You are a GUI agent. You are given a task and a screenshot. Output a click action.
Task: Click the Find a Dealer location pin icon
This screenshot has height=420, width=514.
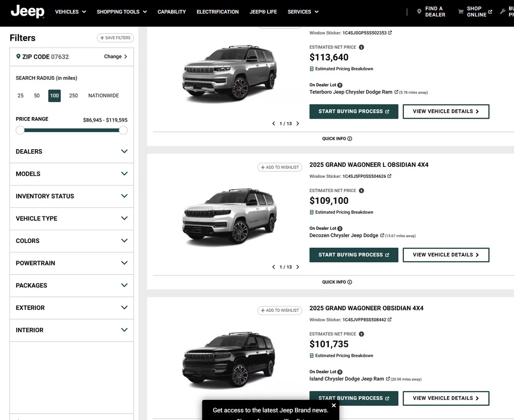pos(419,12)
